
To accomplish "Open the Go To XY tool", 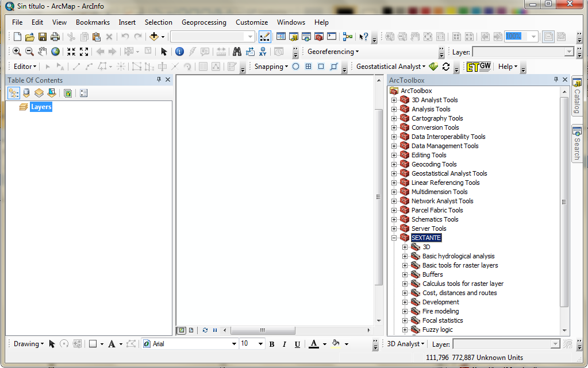I will point(263,51).
